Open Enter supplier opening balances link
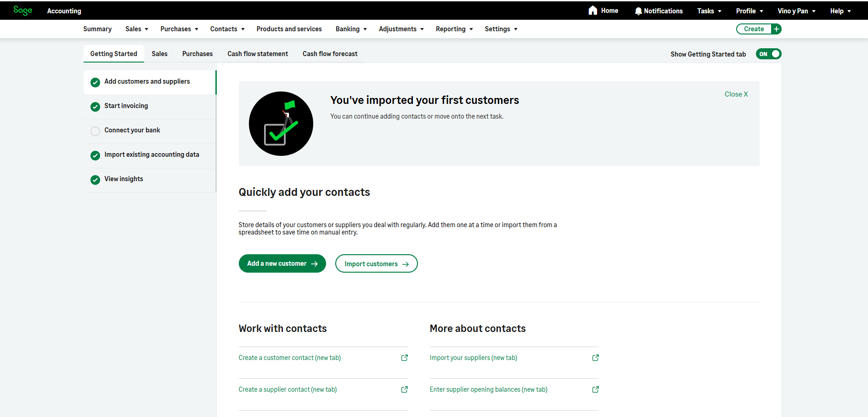Screen dimensions: 868x417 click(488, 389)
